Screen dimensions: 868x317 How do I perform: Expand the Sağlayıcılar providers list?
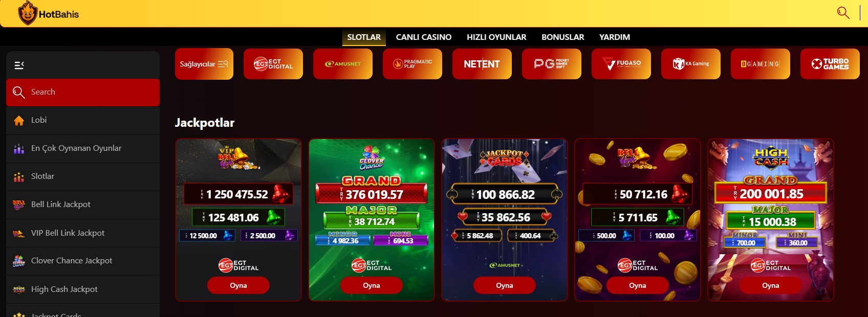pyautogui.click(x=204, y=64)
